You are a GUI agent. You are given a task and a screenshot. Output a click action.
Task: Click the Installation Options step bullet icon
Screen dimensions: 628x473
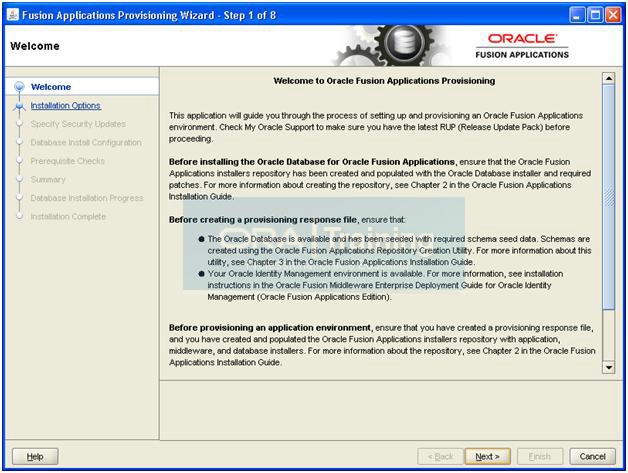click(18, 106)
